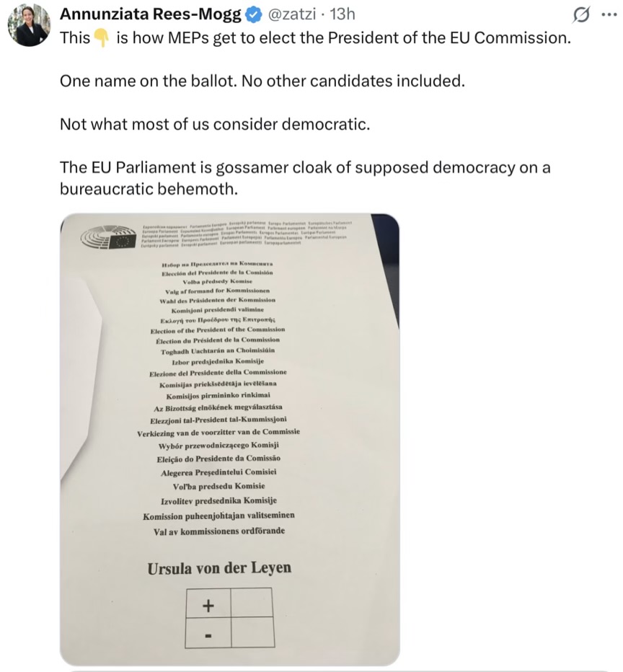The height and width of the screenshot is (672, 623).
Task: Click the plus sign on the ballot
Action: click(x=208, y=605)
